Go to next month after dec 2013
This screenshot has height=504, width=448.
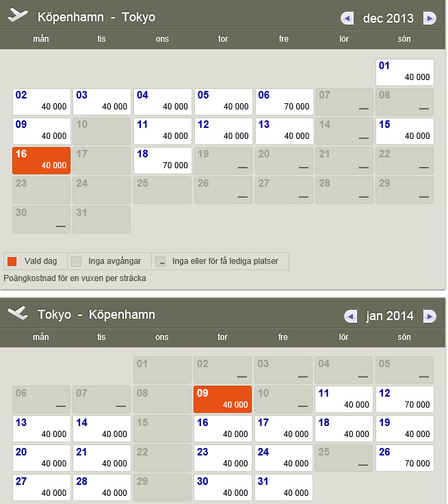click(x=430, y=18)
